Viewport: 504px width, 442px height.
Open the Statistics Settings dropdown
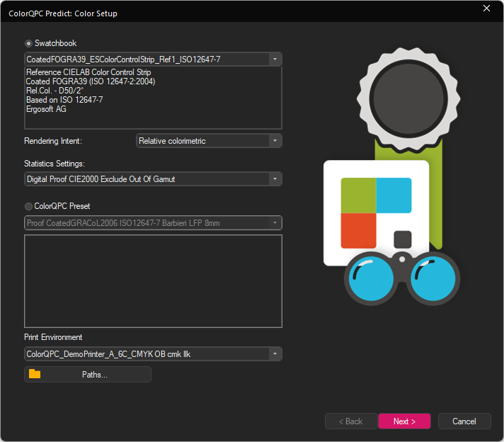click(153, 179)
